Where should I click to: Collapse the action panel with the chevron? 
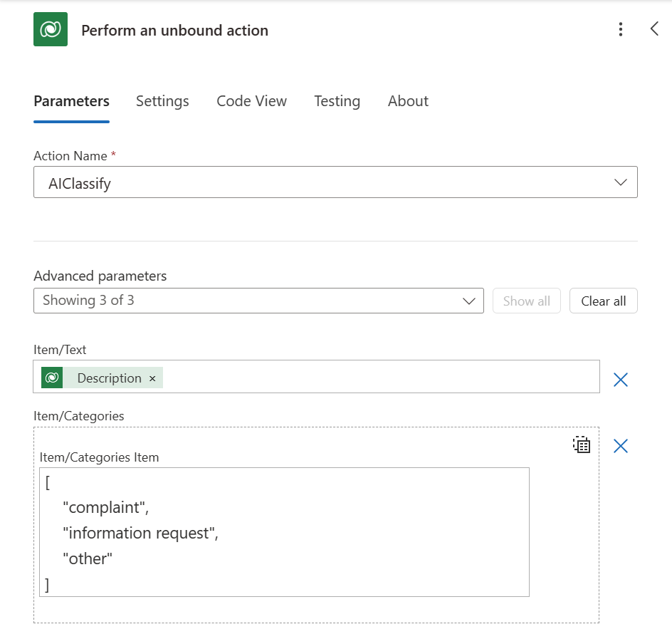[x=654, y=30]
